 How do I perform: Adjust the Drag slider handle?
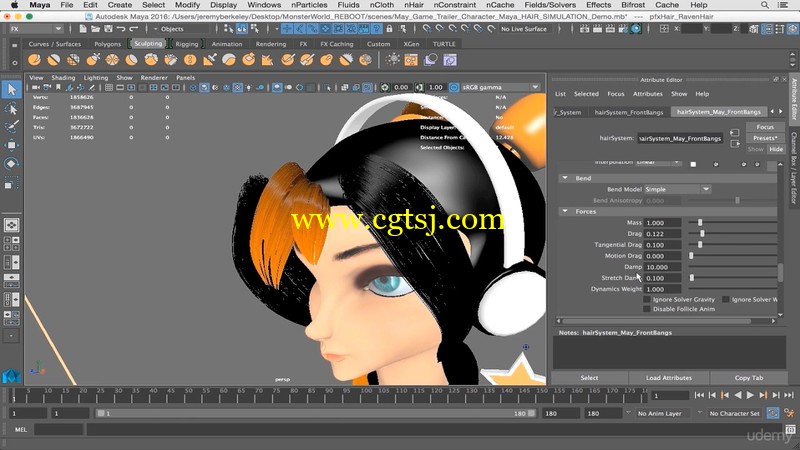coord(702,234)
